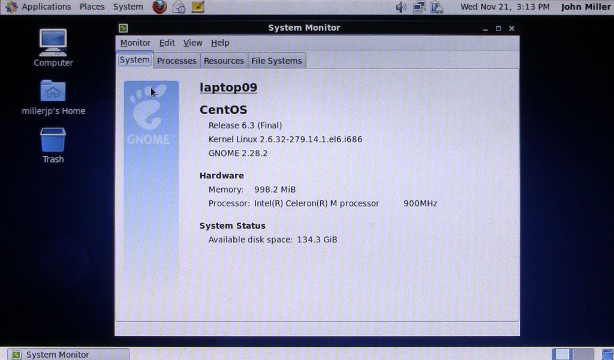The height and width of the screenshot is (360, 614).
Task: Switch to the Processes tab
Action: (x=177, y=61)
